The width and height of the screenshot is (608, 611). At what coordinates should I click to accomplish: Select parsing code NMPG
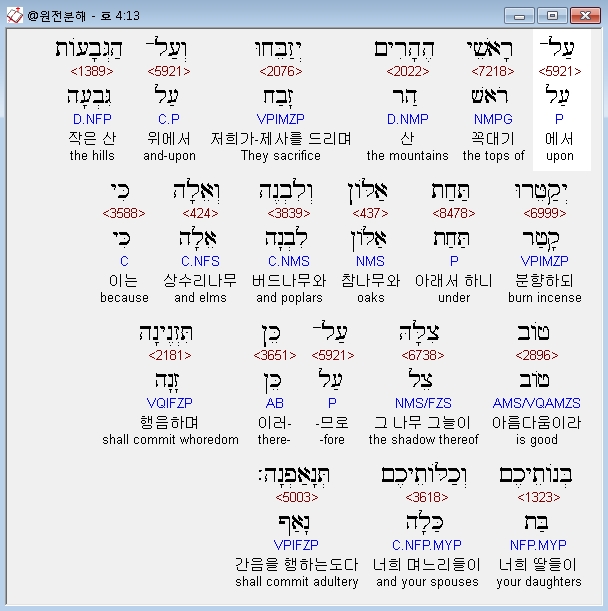493,119
